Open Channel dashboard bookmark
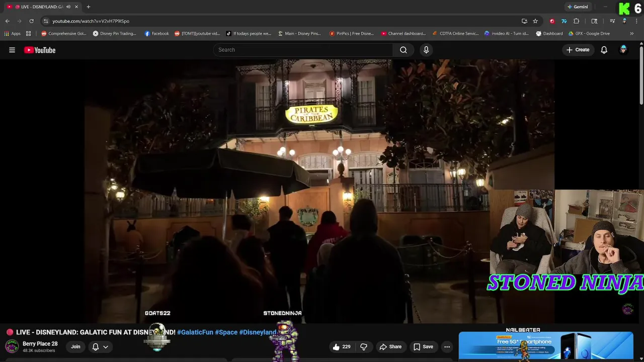Image resolution: width=644 pixels, height=362 pixels. (x=404, y=34)
